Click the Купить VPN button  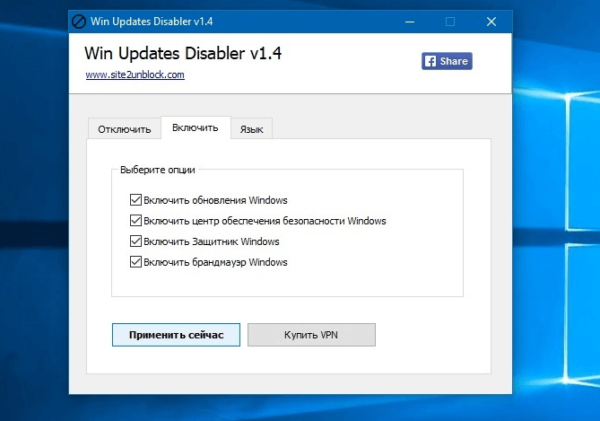311,335
